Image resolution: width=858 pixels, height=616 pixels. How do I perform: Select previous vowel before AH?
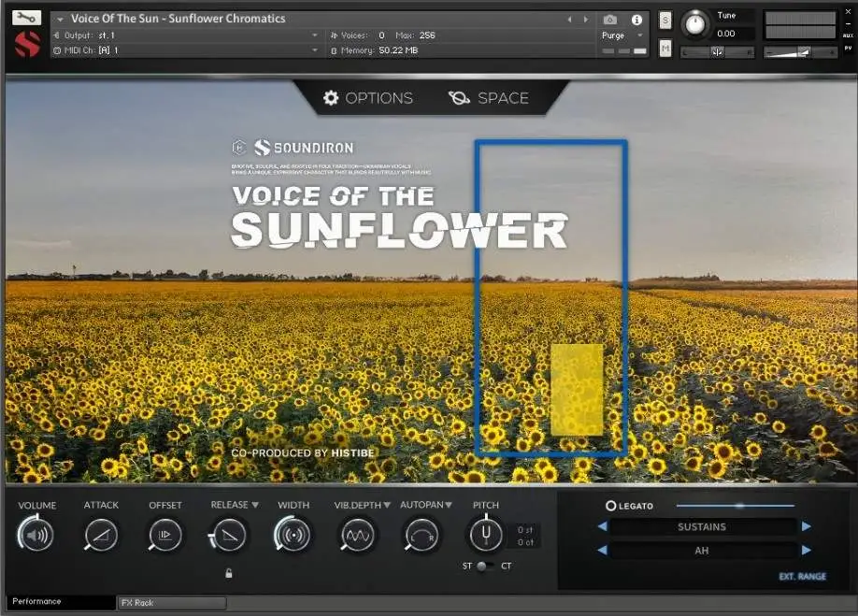(603, 550)
